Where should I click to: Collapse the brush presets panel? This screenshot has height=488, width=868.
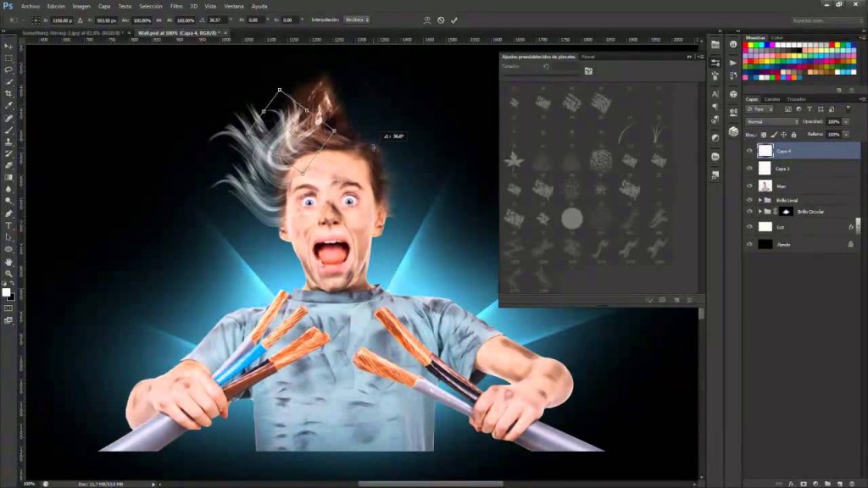(x=689, y=57)
